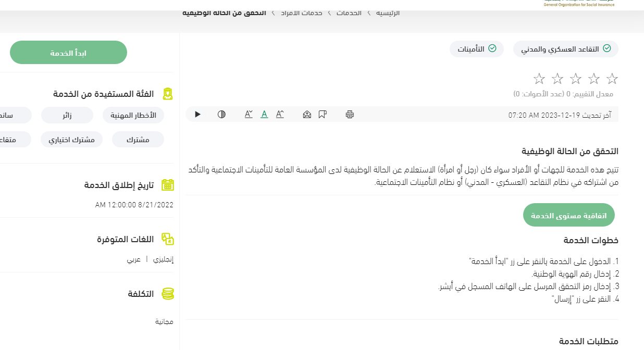644x350 pixels.
Task: Rate the service one star (rightmost star)
Action: 612,79
